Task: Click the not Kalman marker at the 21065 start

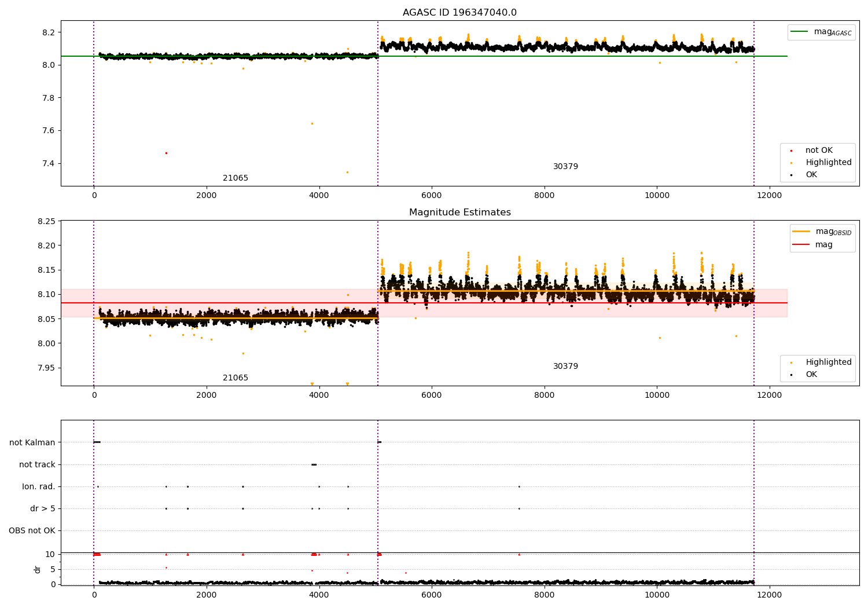Action: point(97,442)
